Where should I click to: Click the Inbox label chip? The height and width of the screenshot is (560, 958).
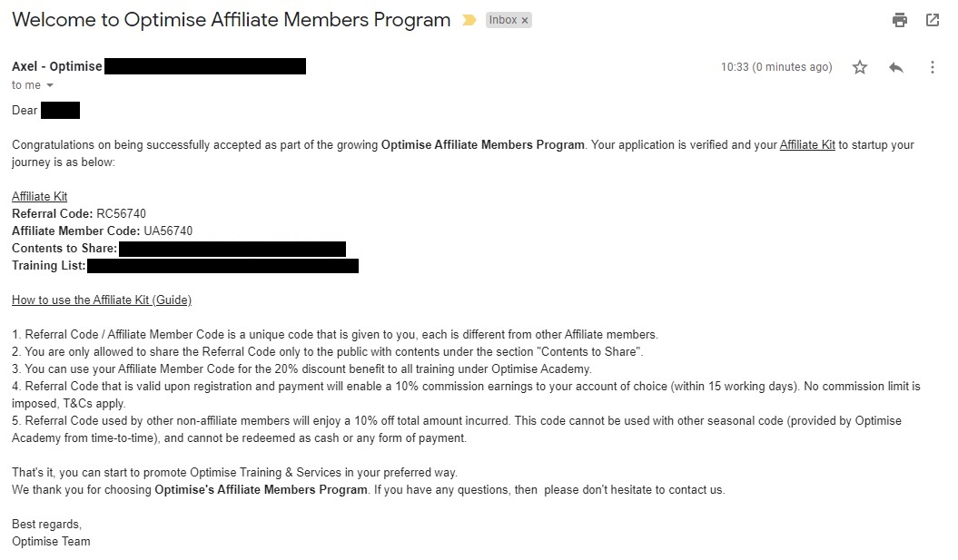click(503, 20)
